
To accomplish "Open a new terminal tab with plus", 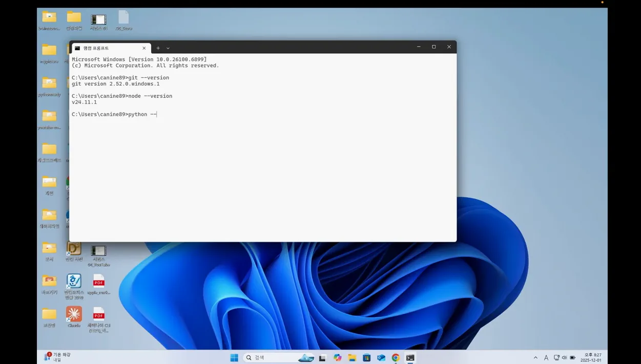I will point(158,48).
